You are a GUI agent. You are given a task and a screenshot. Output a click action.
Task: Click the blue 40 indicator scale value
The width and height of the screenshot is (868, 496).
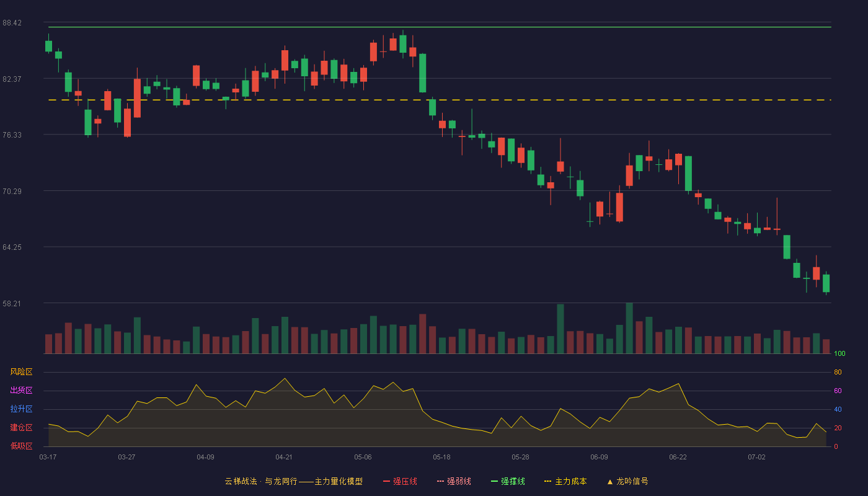point(838,410)
